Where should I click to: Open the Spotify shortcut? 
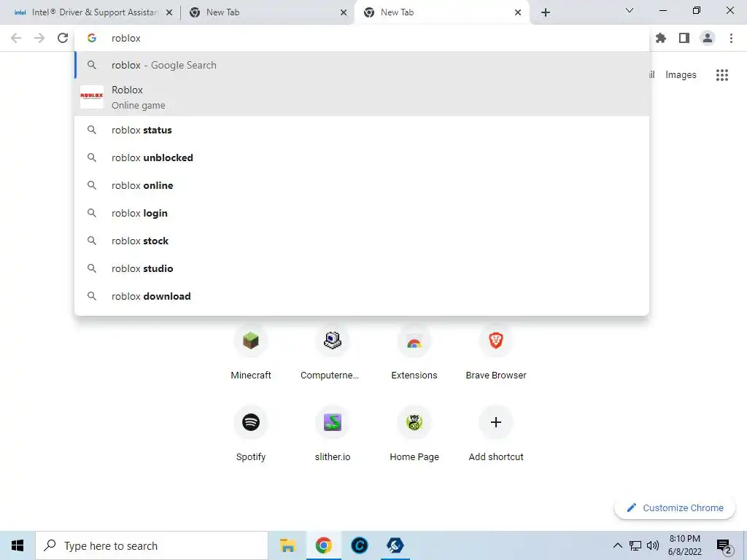click(251, 434)
